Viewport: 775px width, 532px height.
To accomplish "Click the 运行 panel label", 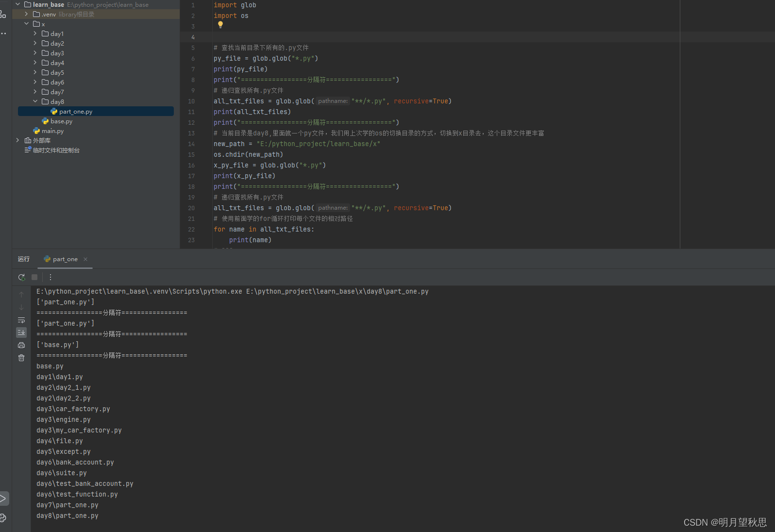I will [24, 259].
